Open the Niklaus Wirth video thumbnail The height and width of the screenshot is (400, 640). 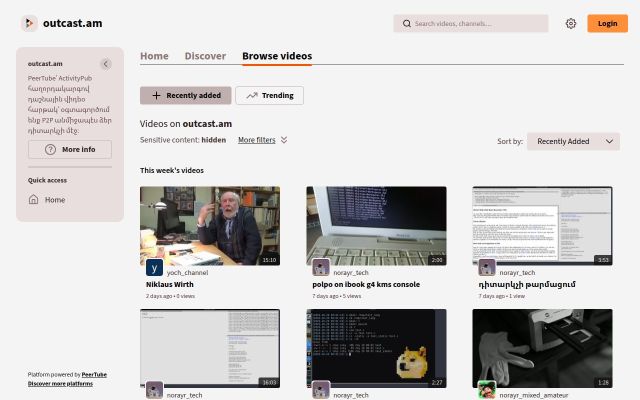[210, 226]
